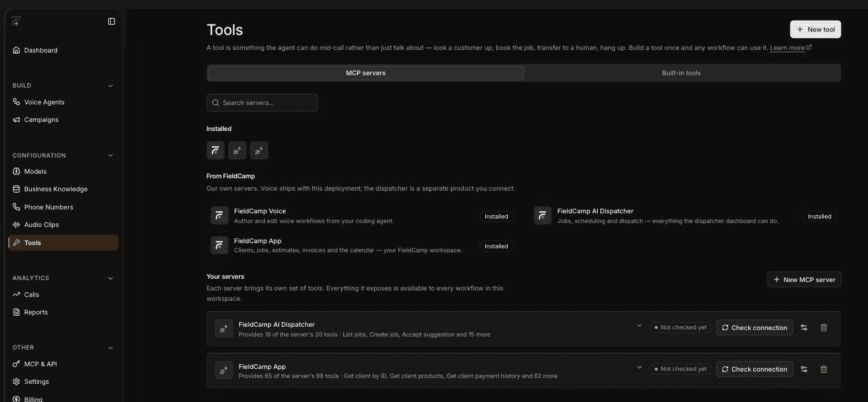
Task: Click the FieldCamp Voice server logo
Action: tap(220, 215)
